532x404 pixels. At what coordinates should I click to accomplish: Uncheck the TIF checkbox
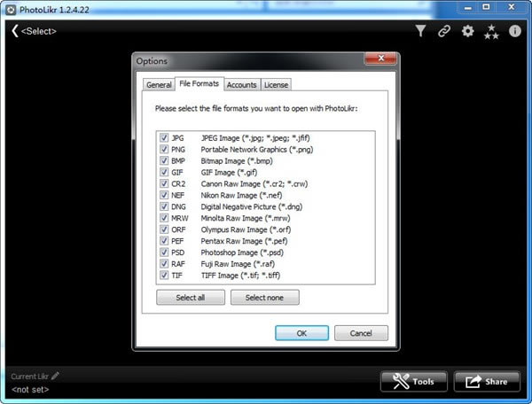pyautogui.click(x=164, y=275)
